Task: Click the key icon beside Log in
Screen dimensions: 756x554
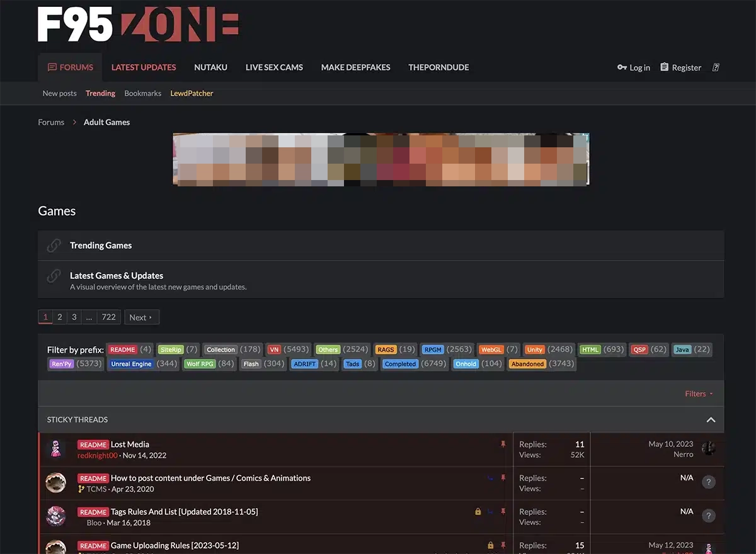Action: point(621,67)
